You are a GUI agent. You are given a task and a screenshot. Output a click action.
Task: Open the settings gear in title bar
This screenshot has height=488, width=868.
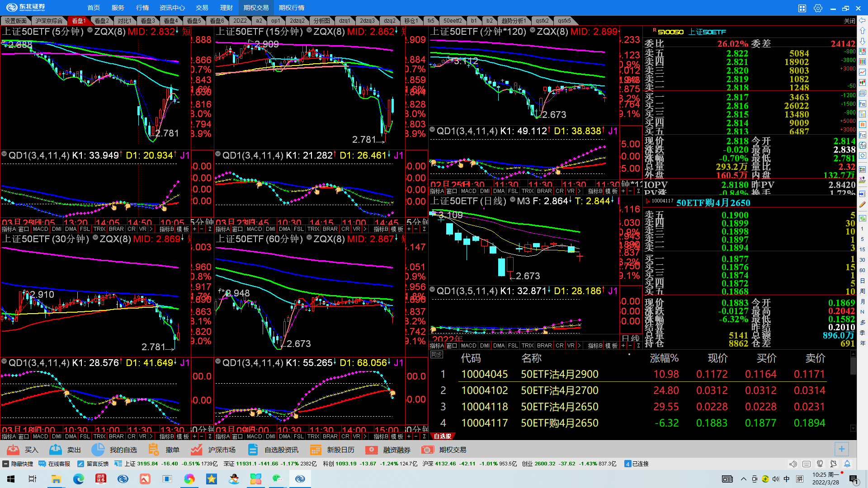coord(818,8)
